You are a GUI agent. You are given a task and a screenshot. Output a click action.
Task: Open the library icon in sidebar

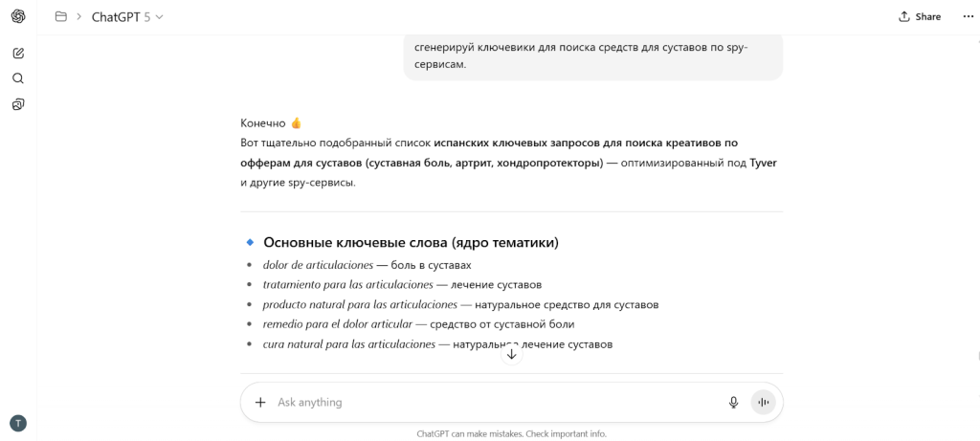tap(18, 104)
